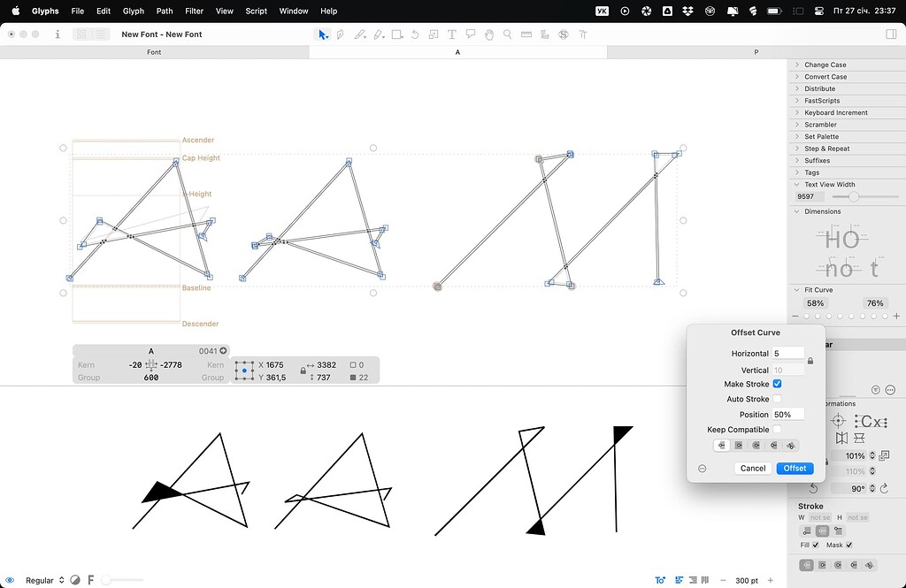
Task: Click the Horizontal offset input field
Action: click(x=788, y=353)
